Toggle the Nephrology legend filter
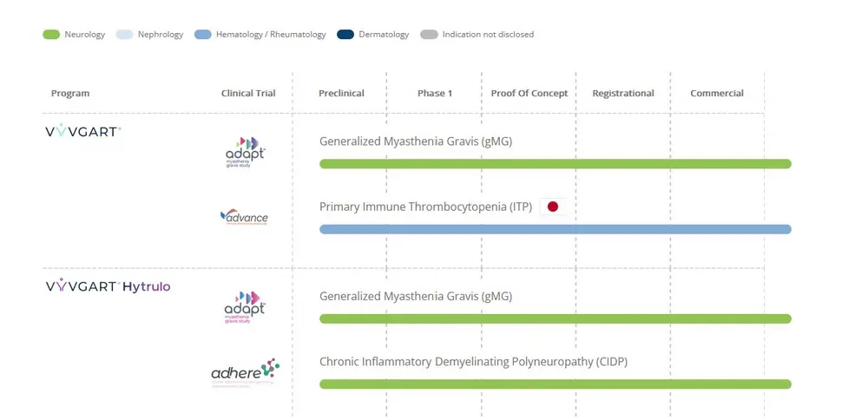 point(150,35)
